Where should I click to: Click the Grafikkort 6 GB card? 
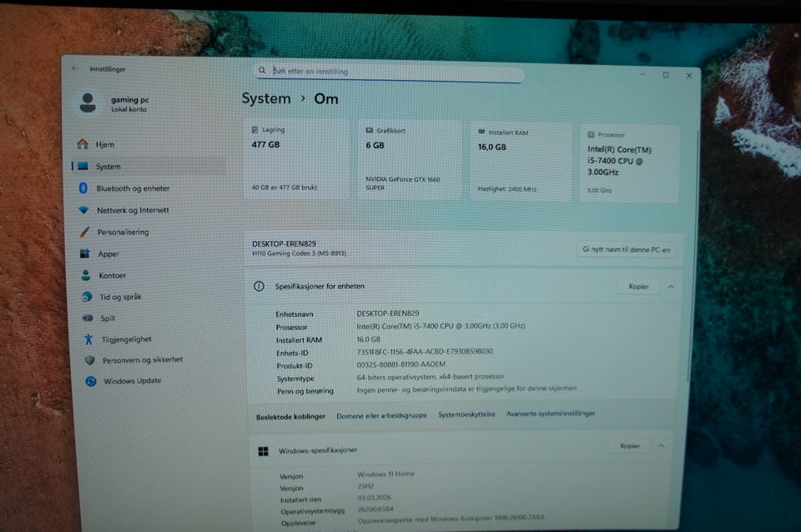411,160
